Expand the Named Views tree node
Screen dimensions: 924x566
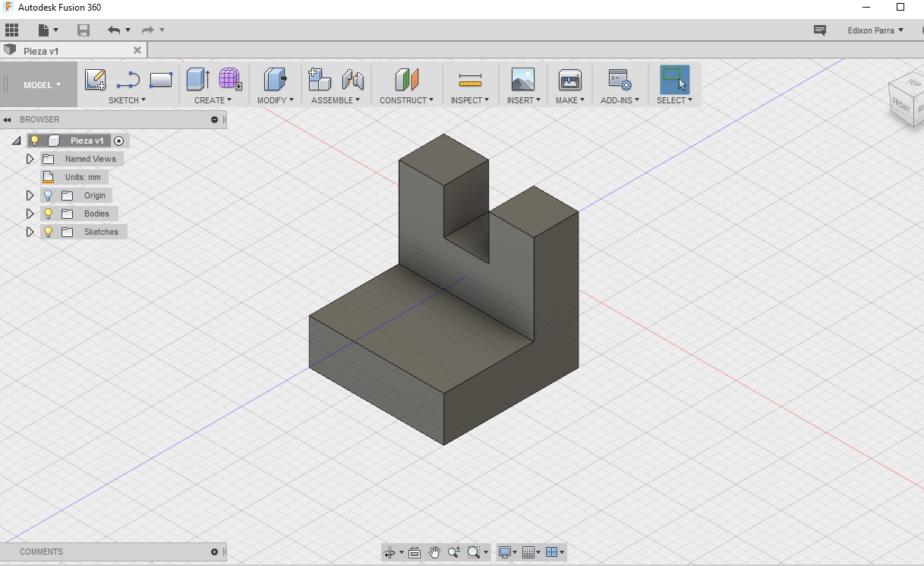[30, 159]
